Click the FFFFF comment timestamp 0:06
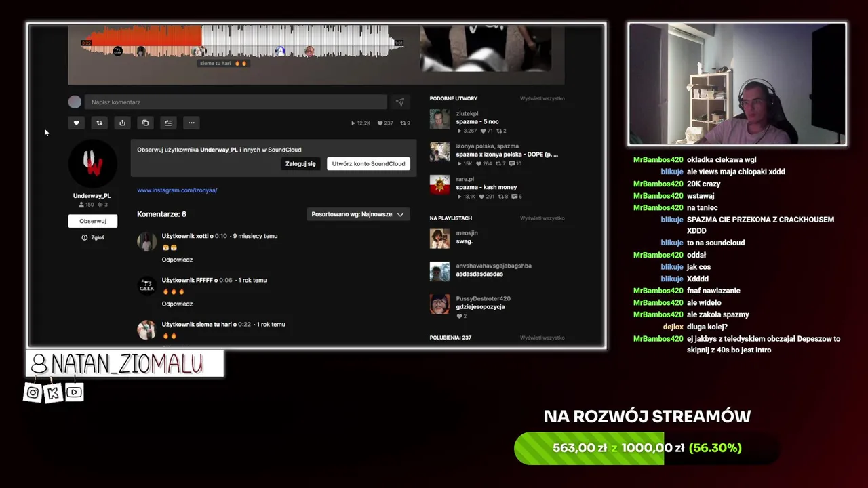Viewport: 868px width, 488px height. click(x=226, y=280)
